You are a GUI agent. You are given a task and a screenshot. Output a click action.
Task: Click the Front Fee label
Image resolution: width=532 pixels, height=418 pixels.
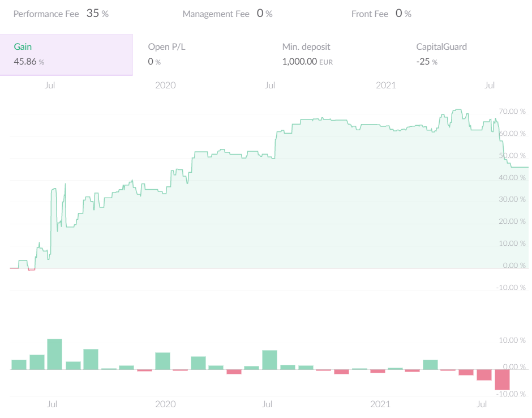tap(370, 14)
